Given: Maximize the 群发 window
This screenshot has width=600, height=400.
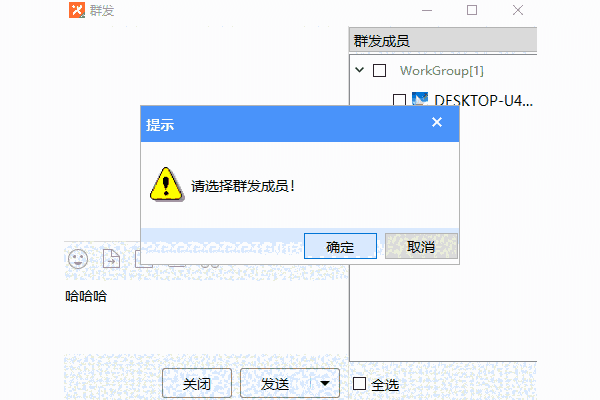Looking at the screenshot, I should [x=472, y=10].
